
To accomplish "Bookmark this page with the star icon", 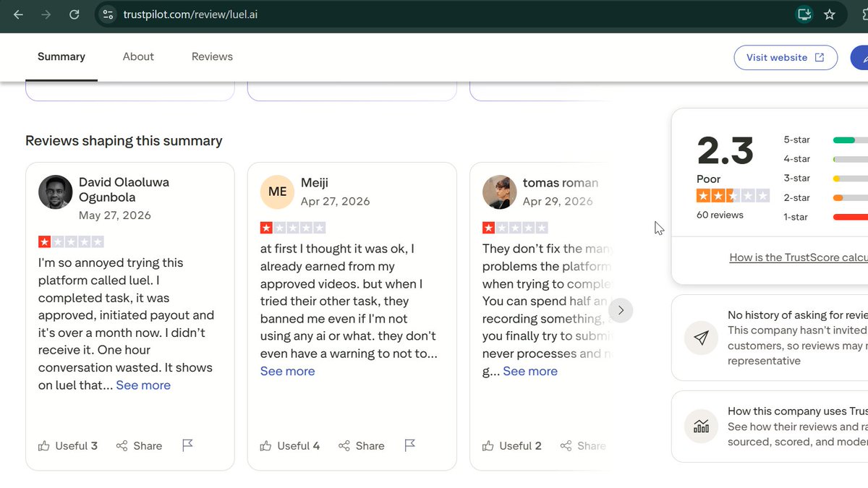I will [x=830, y=14].
